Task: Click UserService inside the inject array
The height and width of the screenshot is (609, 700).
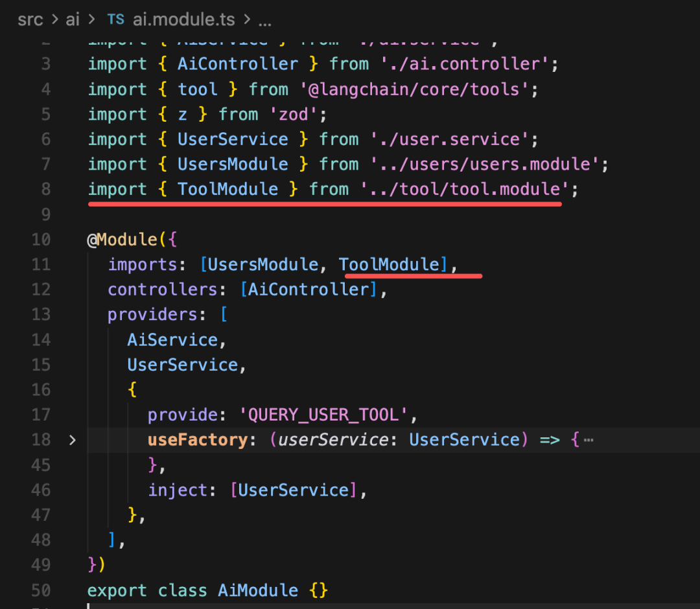Action: (294, 490)
